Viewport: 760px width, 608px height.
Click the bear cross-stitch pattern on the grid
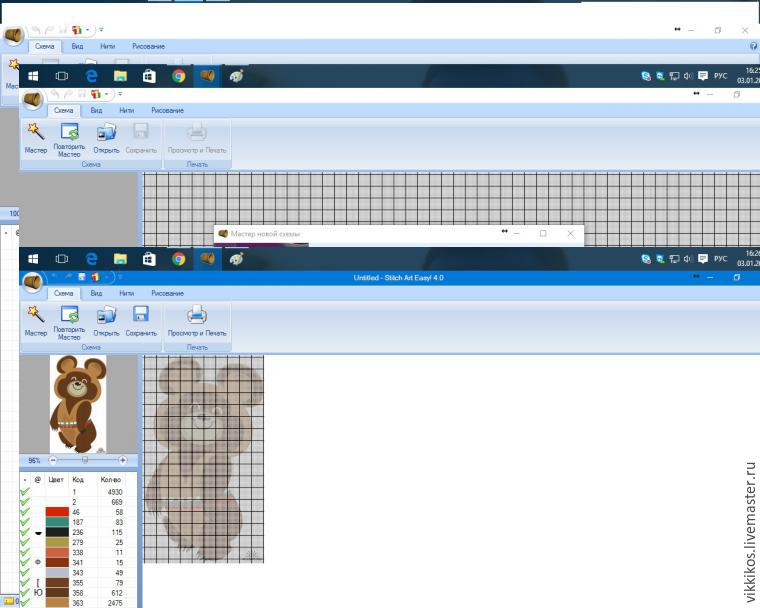204,459
